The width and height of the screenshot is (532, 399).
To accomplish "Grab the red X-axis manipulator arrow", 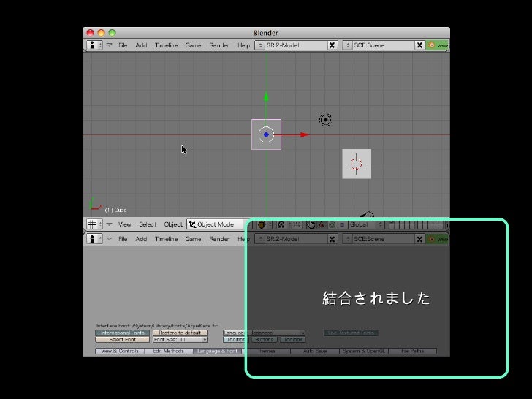I will tap(305, 134).
